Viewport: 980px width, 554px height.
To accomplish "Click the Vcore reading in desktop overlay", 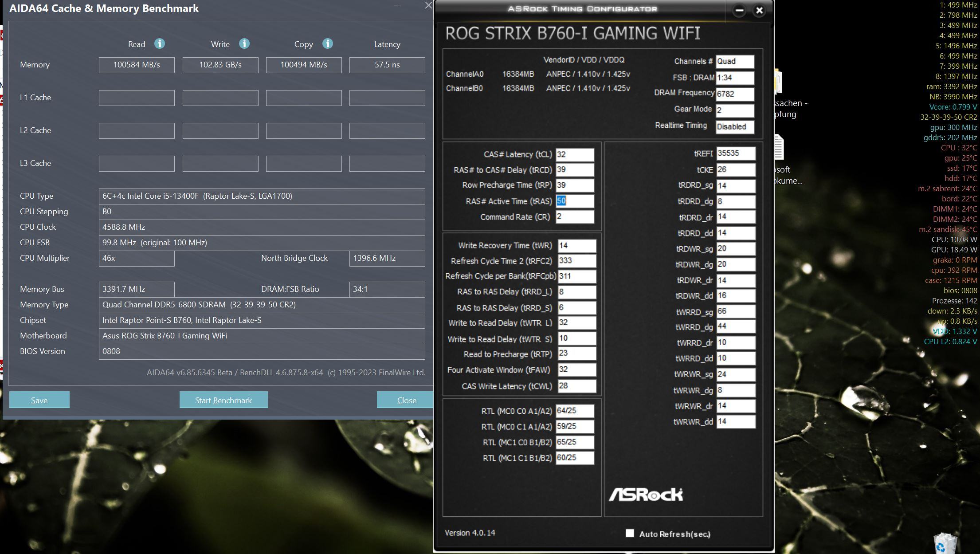I will point(953,107).
